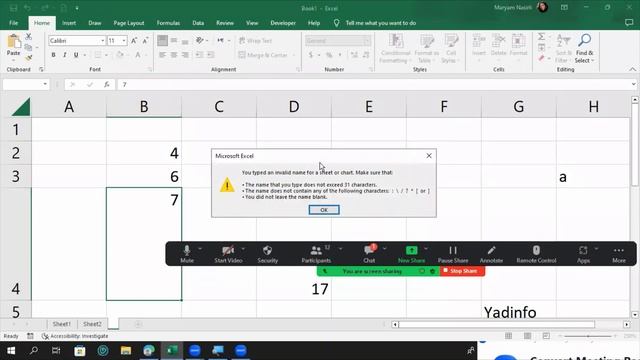The image size is (640, 360).
Task: Decrease font size with smaller A icon
Action: click(x=145, y=40)
